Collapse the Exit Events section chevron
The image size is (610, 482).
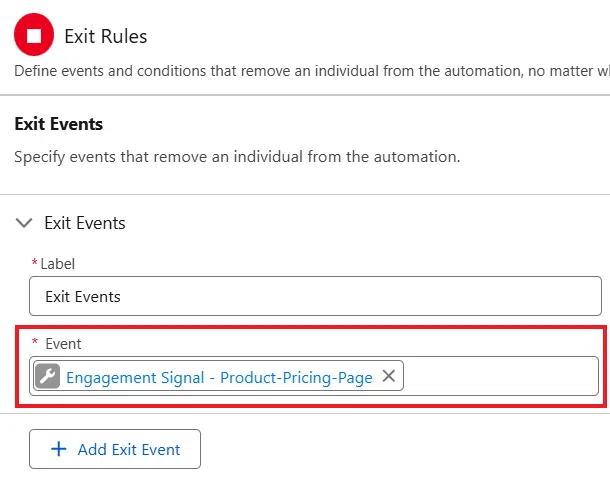(24, 223)
